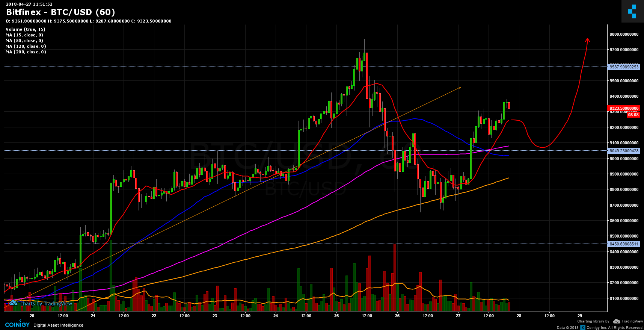644x330 pixels.
Task: Click the timestamp '2018-04-27 11:51:52'
Action: pos(29,4)
